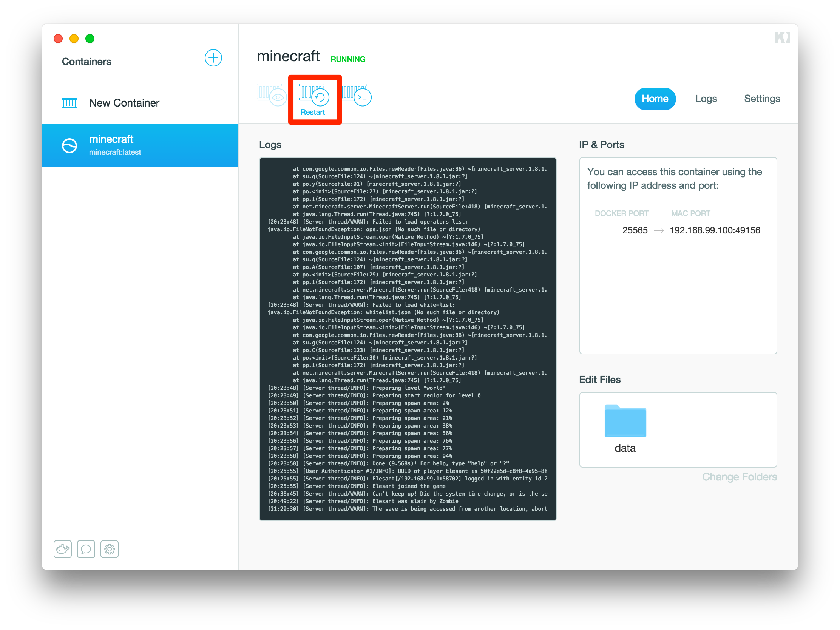
Task: Select the minecraft container in sidebar
Action: coord(140,145)
